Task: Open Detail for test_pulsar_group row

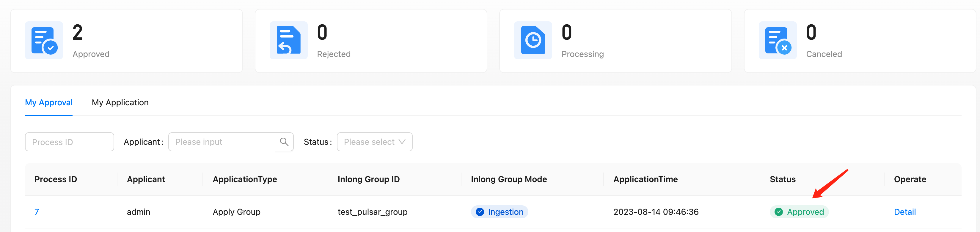Action: coord(904,212)
